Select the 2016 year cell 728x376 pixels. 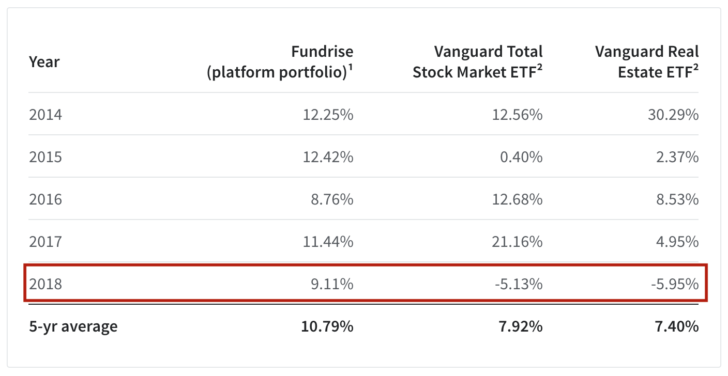pos(45,199)
